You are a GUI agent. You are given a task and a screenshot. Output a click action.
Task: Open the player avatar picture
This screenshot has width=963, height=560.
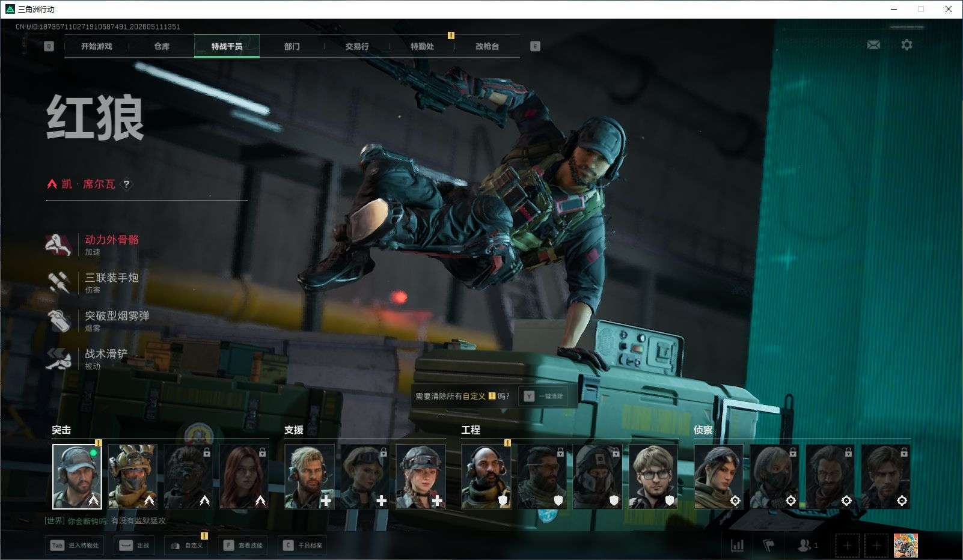point(905,546)
